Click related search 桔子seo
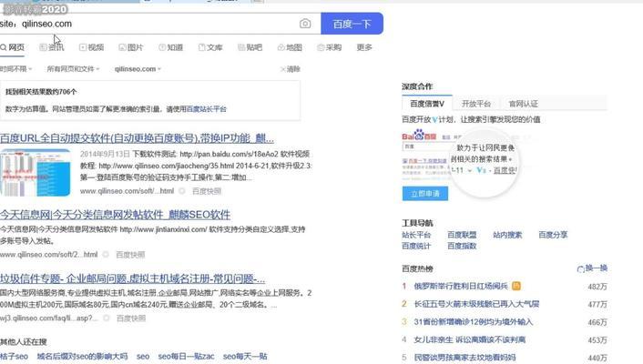 coord(14,357)
